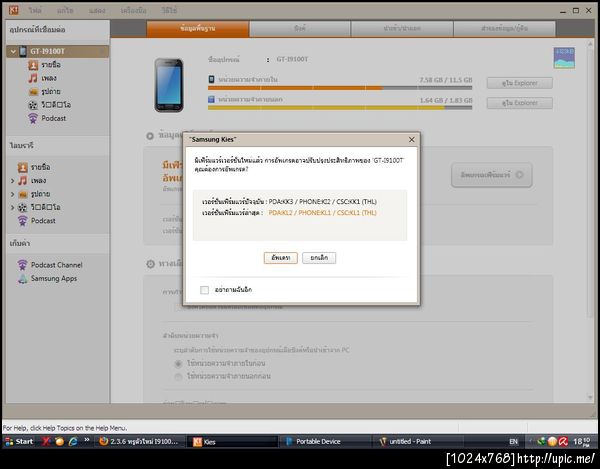Open Explorer for external memory
This screenshot has height=469, width=600.
[520, 103]
